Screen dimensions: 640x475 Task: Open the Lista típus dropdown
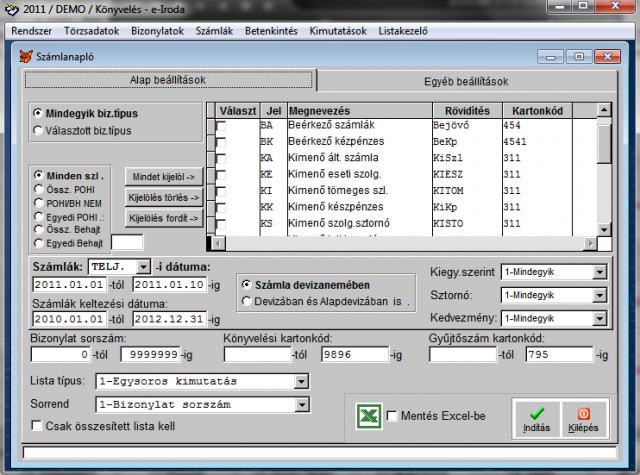coord(302,381)
